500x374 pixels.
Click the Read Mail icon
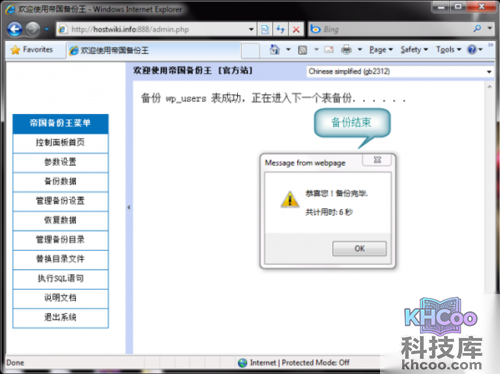pyautogui.click(x=329, y=50)
